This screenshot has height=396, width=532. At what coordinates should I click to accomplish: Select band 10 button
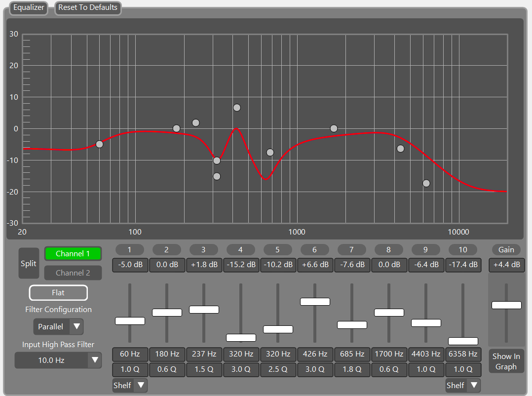463,250
